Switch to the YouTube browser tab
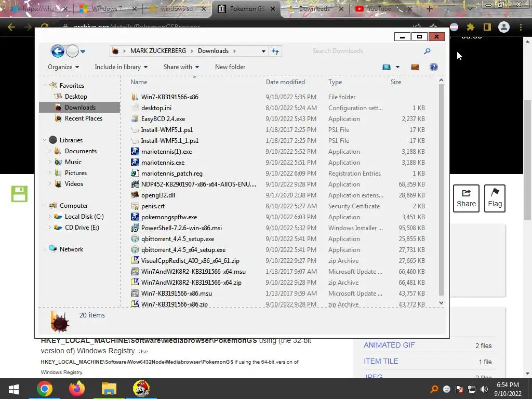This screenshot has width=532, height=399. click(383, 9)
